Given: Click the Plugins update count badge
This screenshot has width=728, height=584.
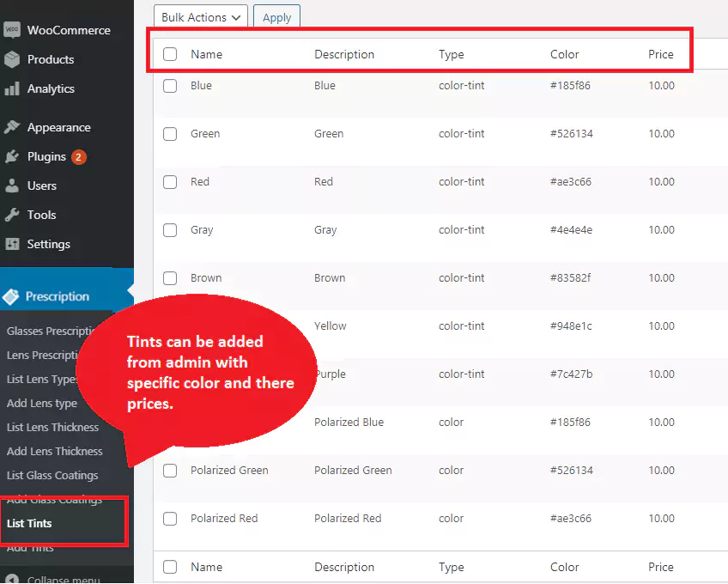Looking at the screenshot, I should pyautogui.click(x=78, y=157).
